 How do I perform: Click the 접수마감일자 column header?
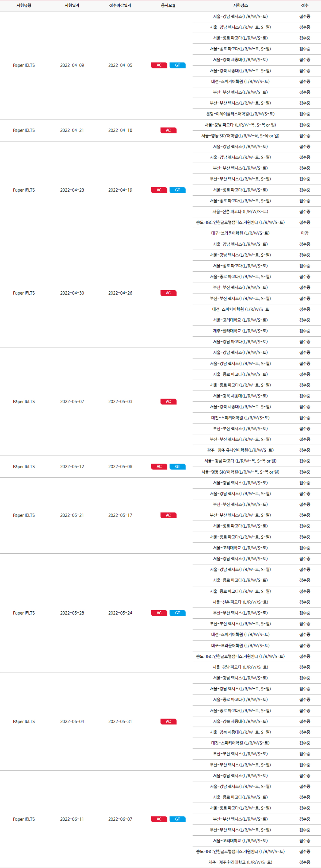point(120,5)
